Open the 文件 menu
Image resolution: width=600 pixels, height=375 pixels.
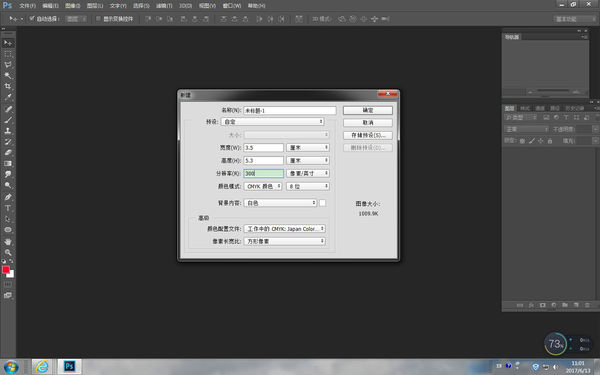coord(27,6)
